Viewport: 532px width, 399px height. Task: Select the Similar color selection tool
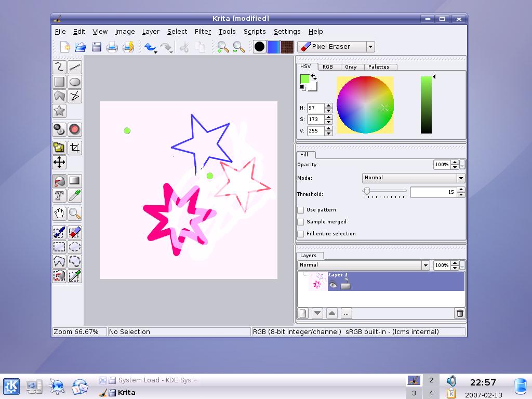[x=75, y=276]
